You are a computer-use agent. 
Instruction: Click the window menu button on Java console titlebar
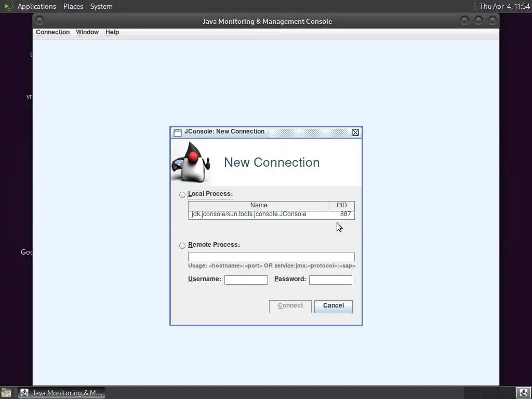click(x=39, y=21)
